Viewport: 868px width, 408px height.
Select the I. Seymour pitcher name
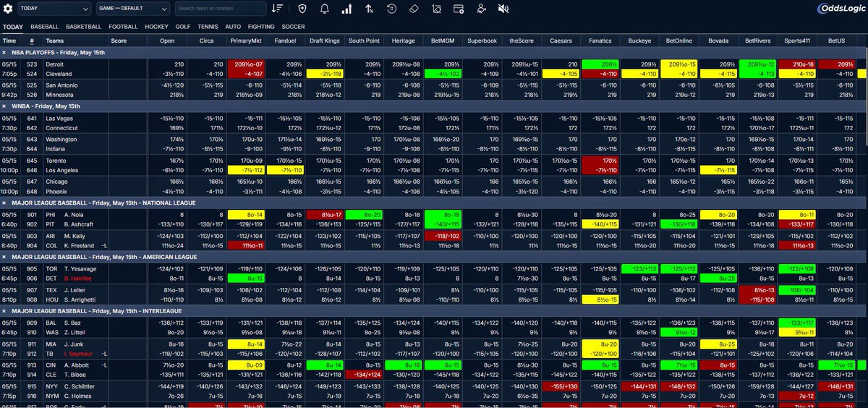(79, 355)
